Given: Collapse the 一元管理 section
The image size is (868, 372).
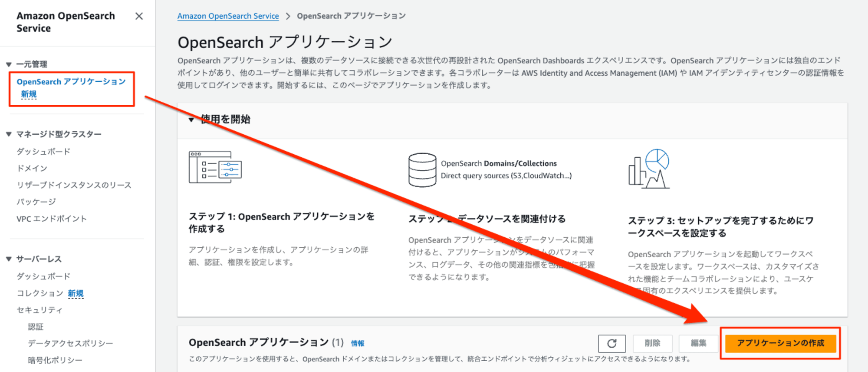Looking at the screenshot, I should click(x=9, y=64).
